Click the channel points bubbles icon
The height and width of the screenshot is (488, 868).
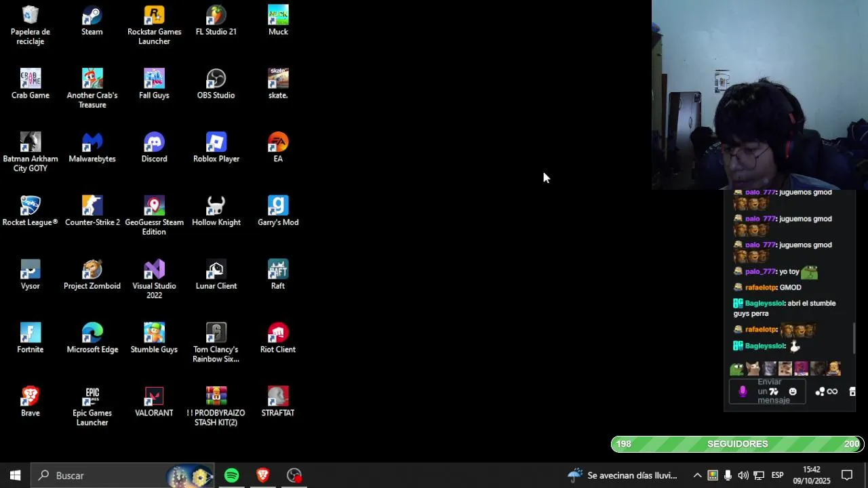point(820,391)
